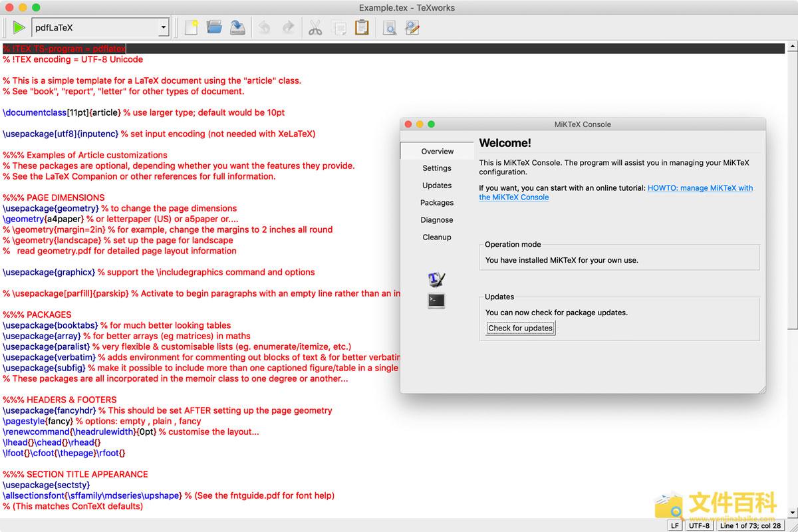Image resolution: width=798 pixels, height=532 pixels.
Task: Click the \pagestyle{fancy} line
Action: (102, 421)
